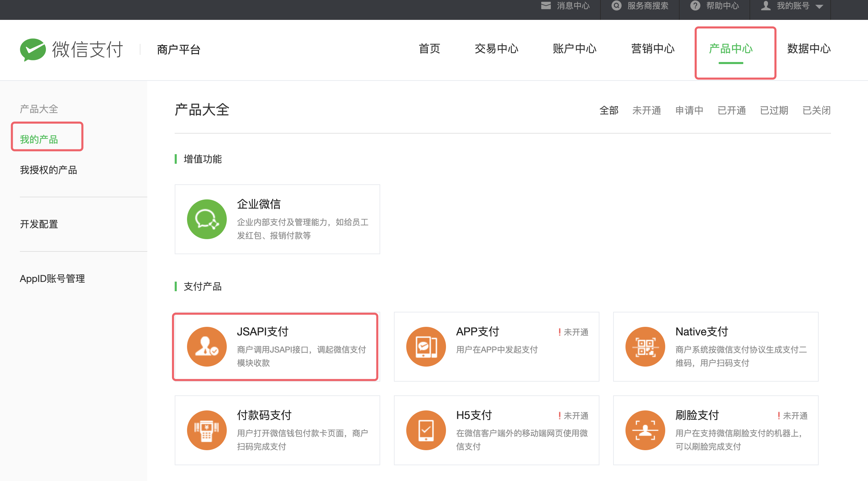
Task: Click the H5支付 tablet checkmark icon
Action: tap(426, 430)
